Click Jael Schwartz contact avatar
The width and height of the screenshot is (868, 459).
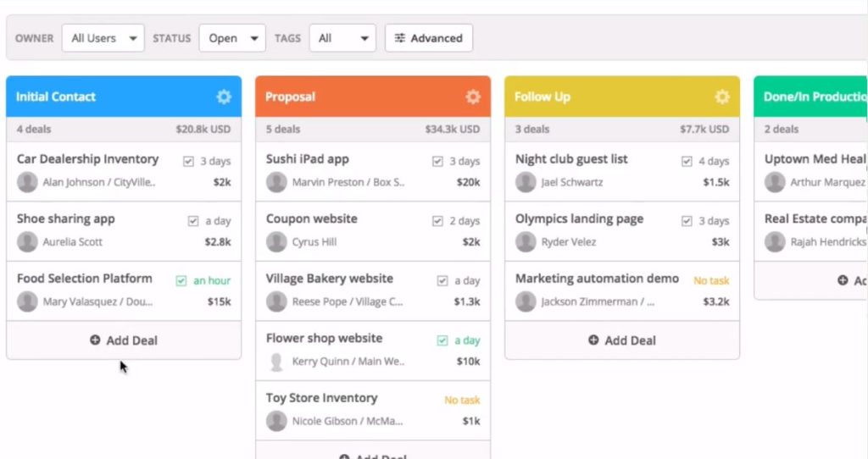tap(526, 182)
